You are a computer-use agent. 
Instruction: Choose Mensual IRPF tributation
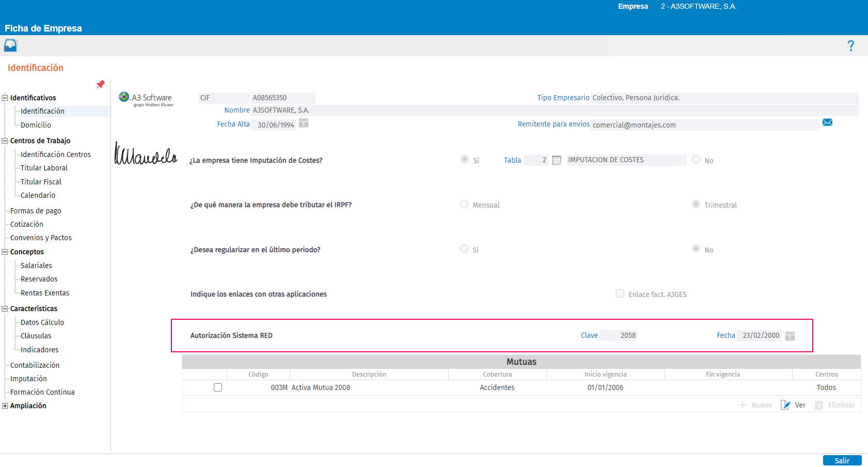tap(464, 205)
